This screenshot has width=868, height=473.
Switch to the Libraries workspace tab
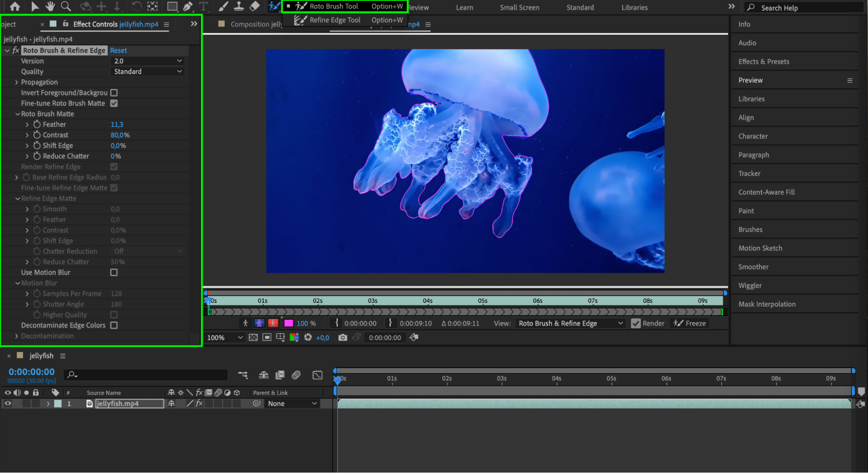634,7
